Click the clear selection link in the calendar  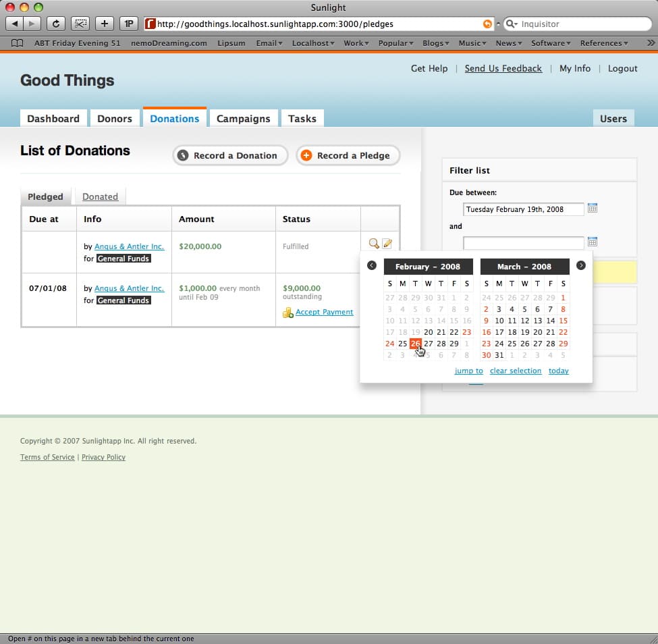coord(516,371)
